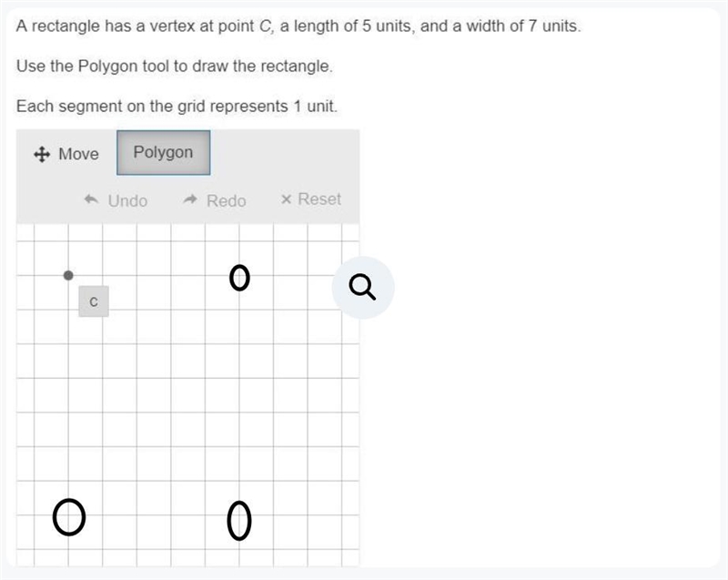728x580 pixels.
Task: Click the question sentence mentioning point C
Action: (x=298, y=26)
